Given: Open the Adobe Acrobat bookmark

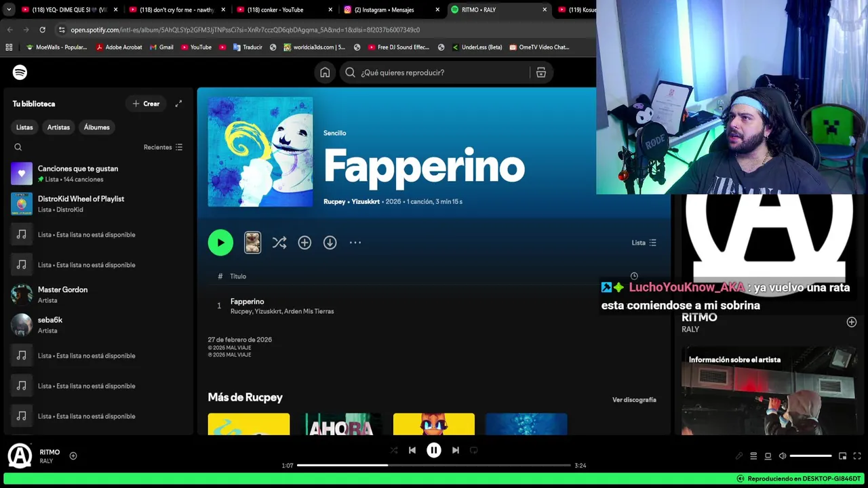Looking at the screenshot, I should (119, 47).
